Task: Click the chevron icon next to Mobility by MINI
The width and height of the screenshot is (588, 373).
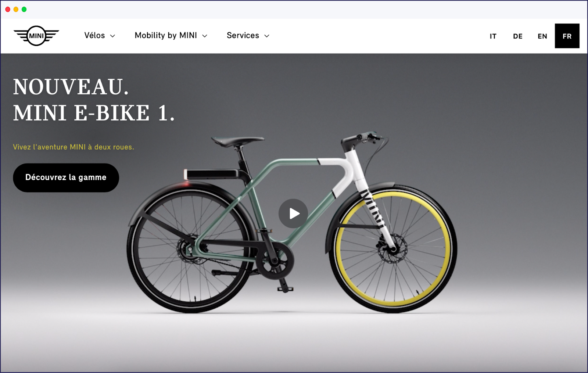Action: (x=205, y=36)
